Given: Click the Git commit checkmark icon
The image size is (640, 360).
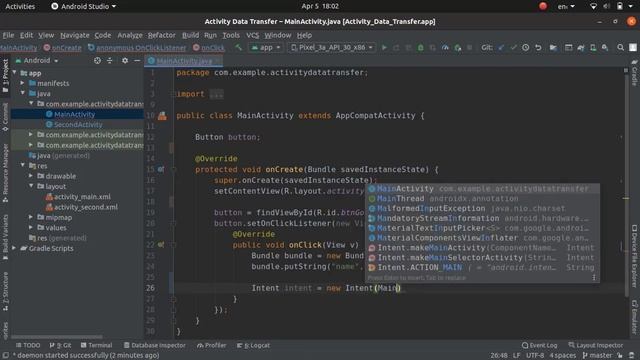Looking at the screenshot, I should coord(513,47).
